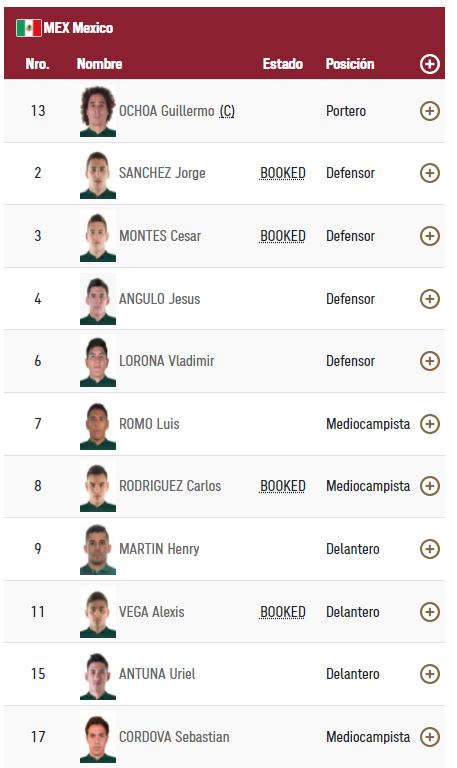Click plus icon for Romo Luis
Screen dimensions: 457x768
click(430, 424)
